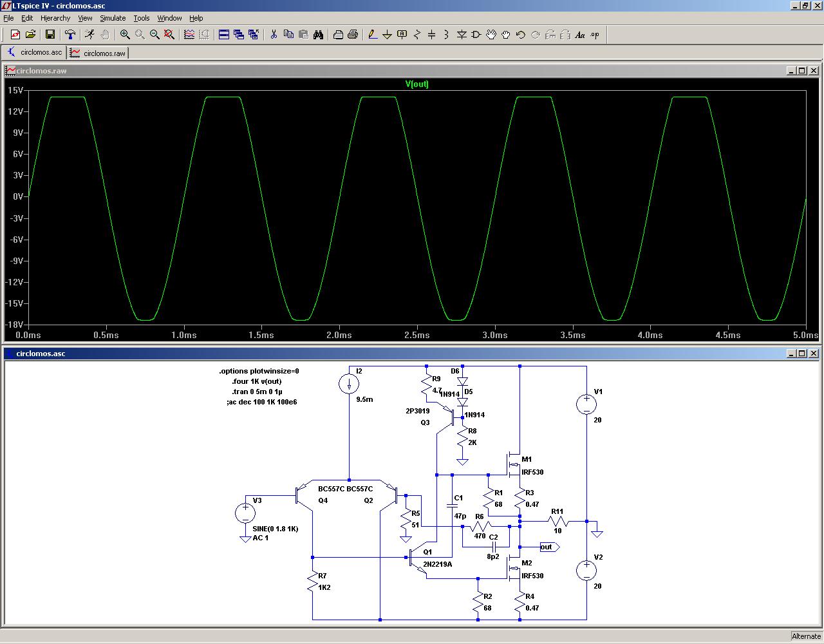The width and height of the screenshot is (824, 644).
Task: Select the capacitor component tool
Action: pos(431,35)
